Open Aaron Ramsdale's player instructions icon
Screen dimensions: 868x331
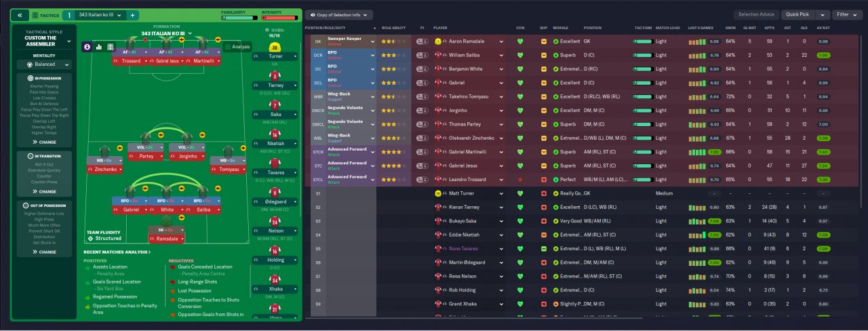click(x=422, y=41)
